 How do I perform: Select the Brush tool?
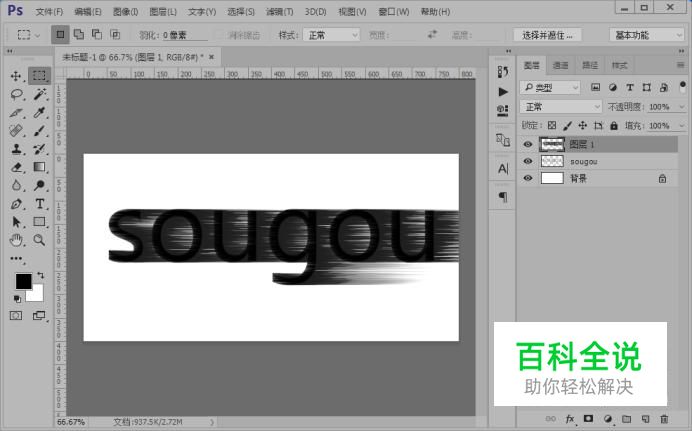coord(39,131)
